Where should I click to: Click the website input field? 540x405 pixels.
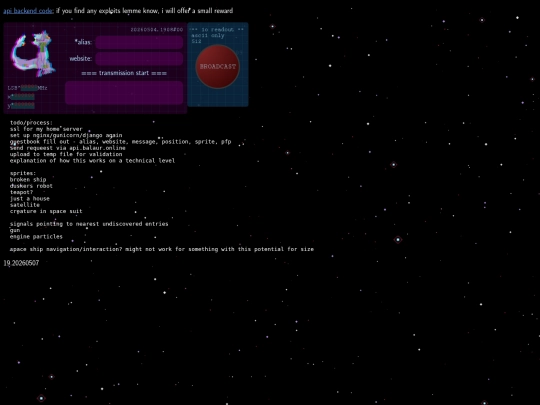139,59
